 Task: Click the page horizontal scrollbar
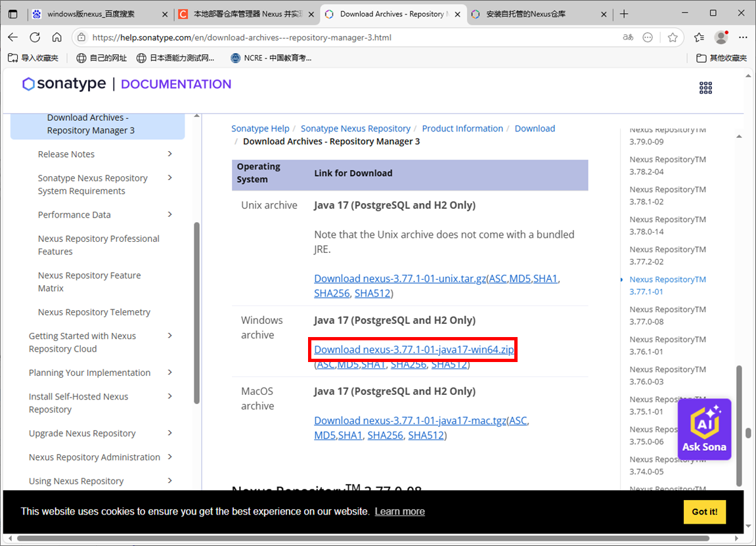pos(363,538)
